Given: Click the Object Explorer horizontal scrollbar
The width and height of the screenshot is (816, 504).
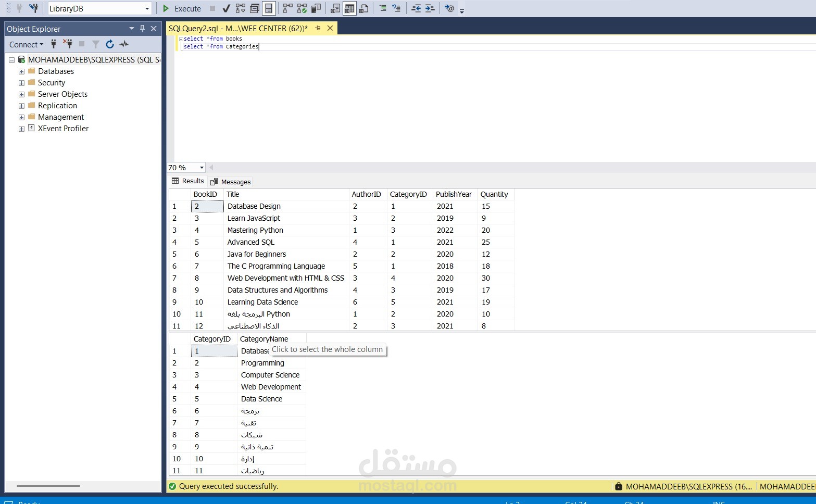Looking at the screenshot, I should coord(48,486).
